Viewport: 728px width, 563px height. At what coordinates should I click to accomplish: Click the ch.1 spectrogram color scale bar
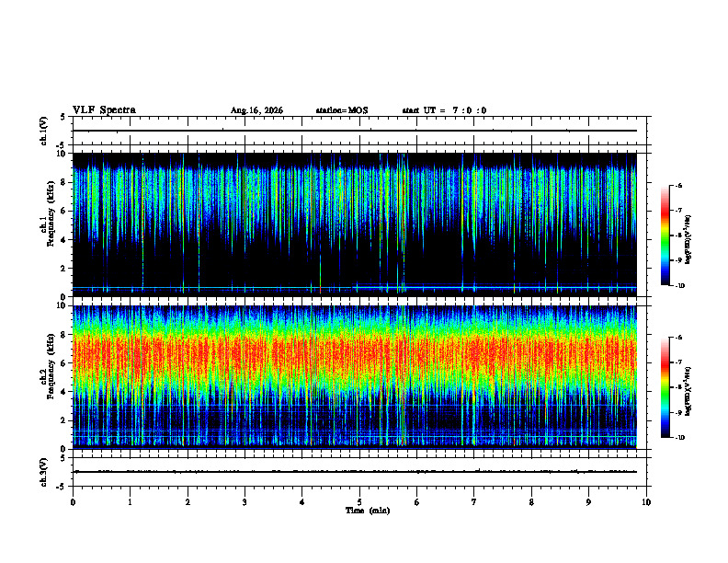click(665, 236)
